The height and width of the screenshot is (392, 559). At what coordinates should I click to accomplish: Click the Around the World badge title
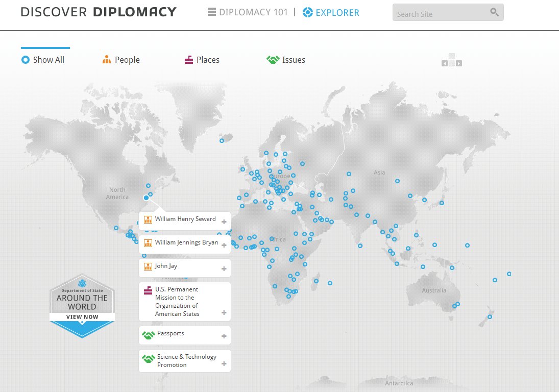(x=82, y=302)
